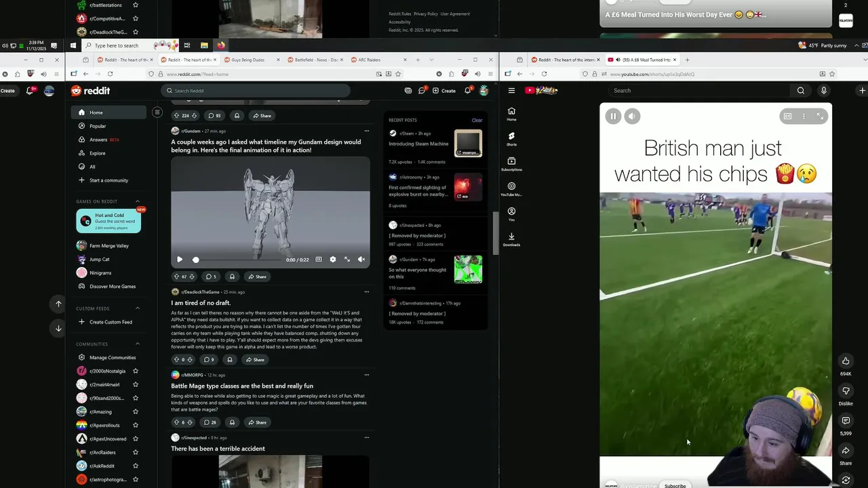Favorite r/Amazing with star
Screen dimensions: 868x488
pos(136,411)
